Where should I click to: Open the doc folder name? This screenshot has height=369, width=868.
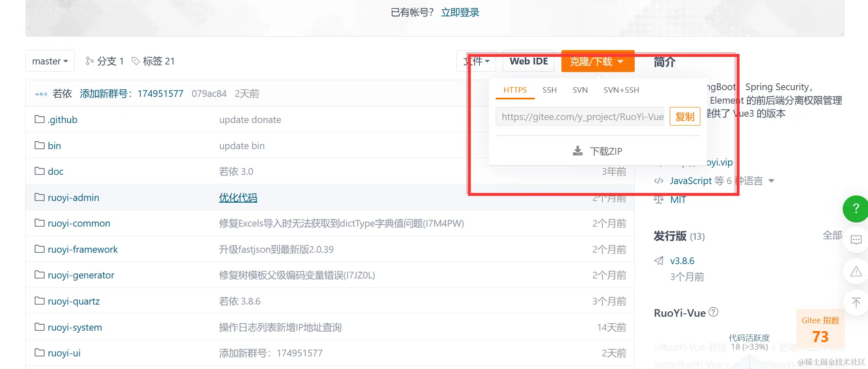coord(56,171)
